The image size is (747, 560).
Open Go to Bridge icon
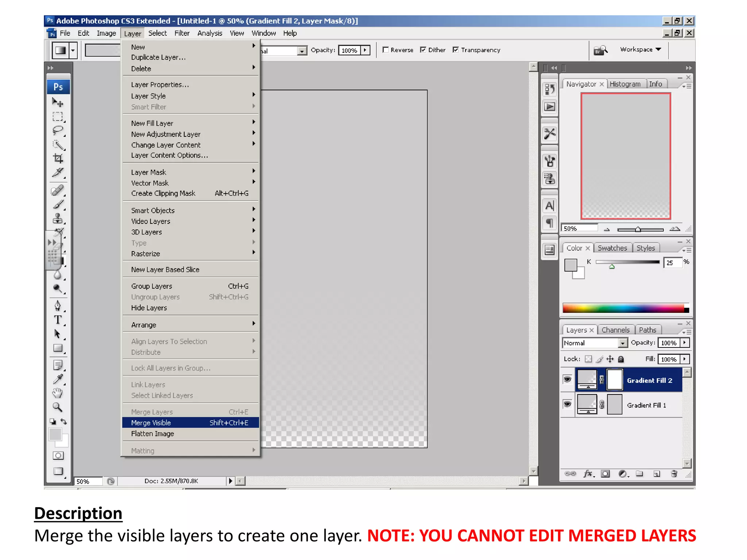[x=600, y=50]
